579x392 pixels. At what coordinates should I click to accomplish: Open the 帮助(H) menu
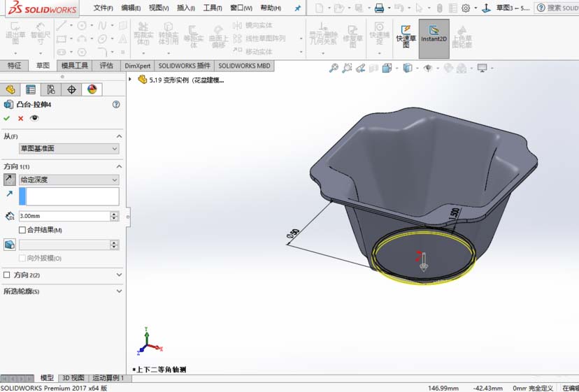tap(271, 8)
